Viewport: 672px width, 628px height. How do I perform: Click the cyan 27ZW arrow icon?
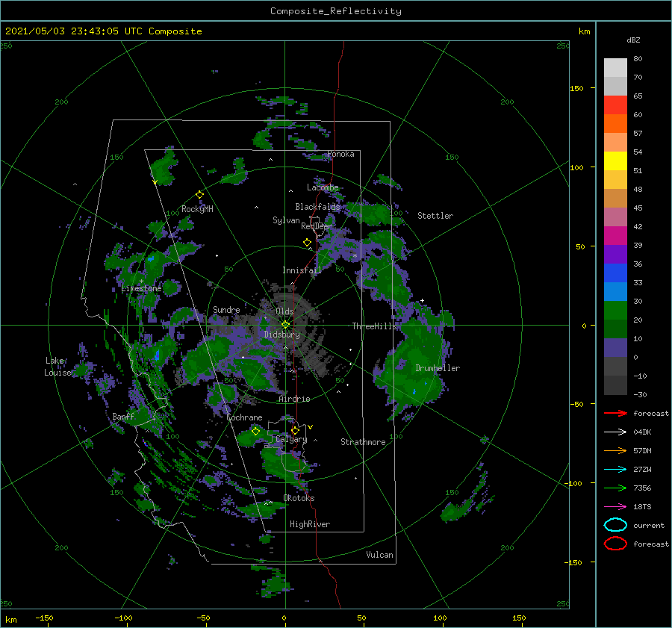[615, 470]
